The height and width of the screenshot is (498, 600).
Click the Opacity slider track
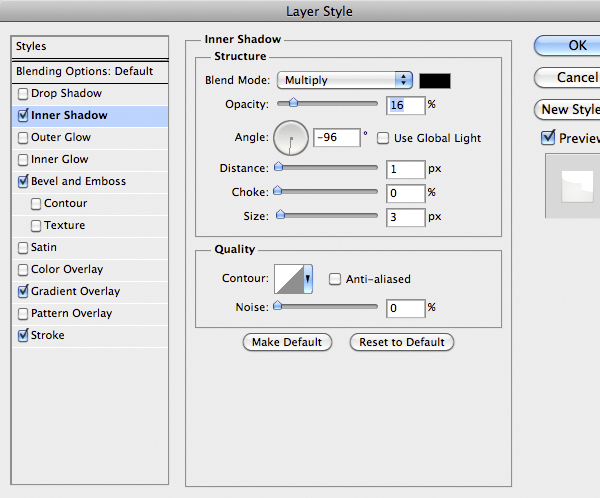coord(325,103)
